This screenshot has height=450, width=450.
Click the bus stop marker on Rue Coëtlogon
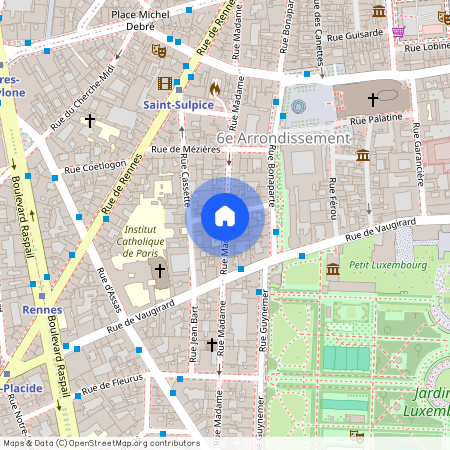pyautogui.click(x=55, y=178)
